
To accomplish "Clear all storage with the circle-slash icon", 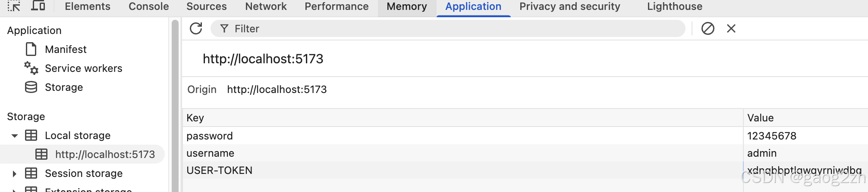I will 708,29.
